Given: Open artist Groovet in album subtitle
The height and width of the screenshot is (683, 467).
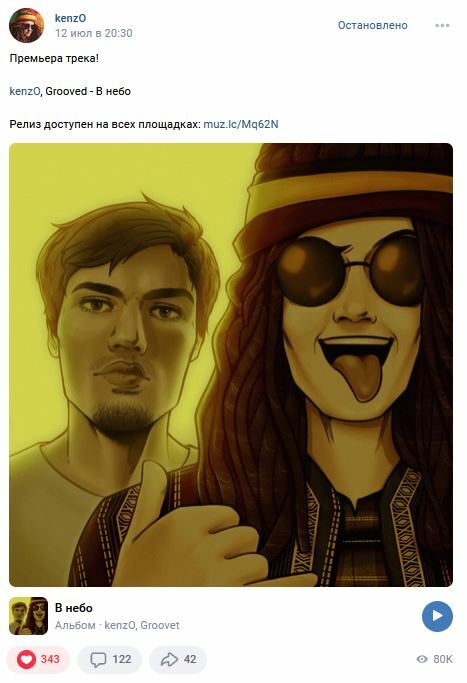Looking at the screenshot, I should point(159,625).
